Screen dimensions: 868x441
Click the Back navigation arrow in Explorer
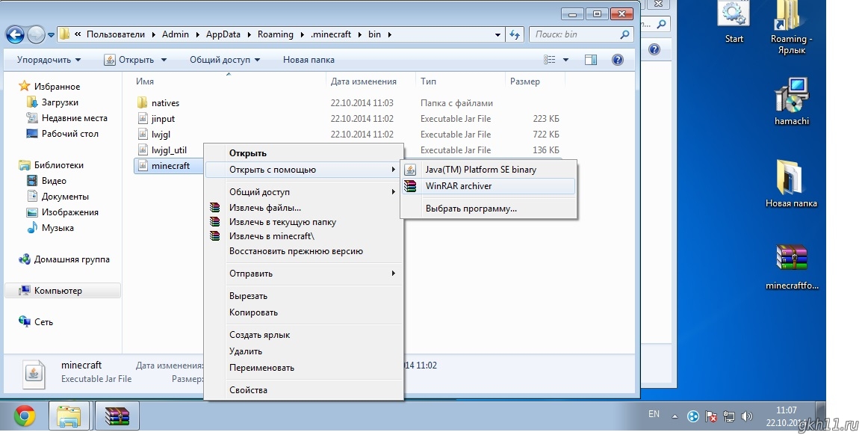click(15, 35)
